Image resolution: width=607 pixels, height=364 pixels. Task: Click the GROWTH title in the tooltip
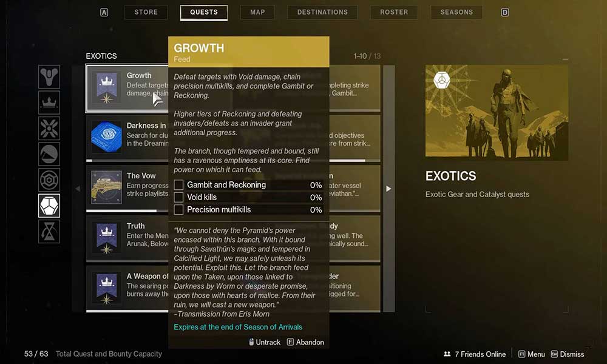pos(198,48)
